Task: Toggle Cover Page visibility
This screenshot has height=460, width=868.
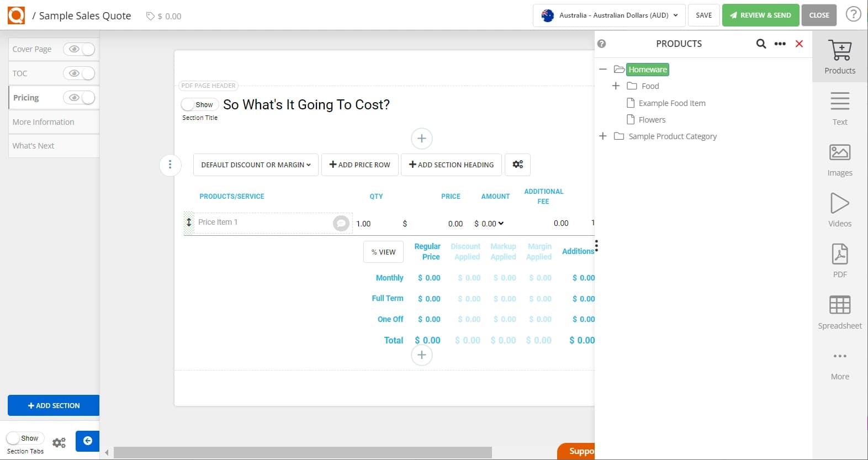Action: pyautogui.click(x=80, y=49)
